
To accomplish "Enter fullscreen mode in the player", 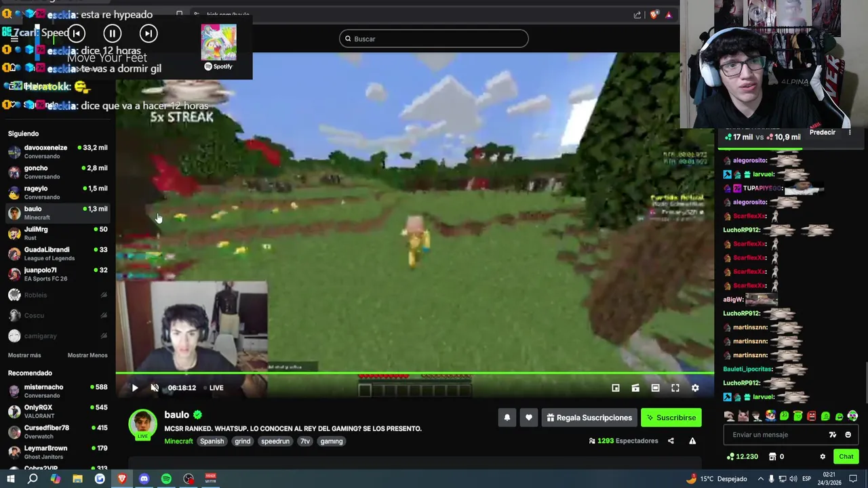I will click(675, 388).
